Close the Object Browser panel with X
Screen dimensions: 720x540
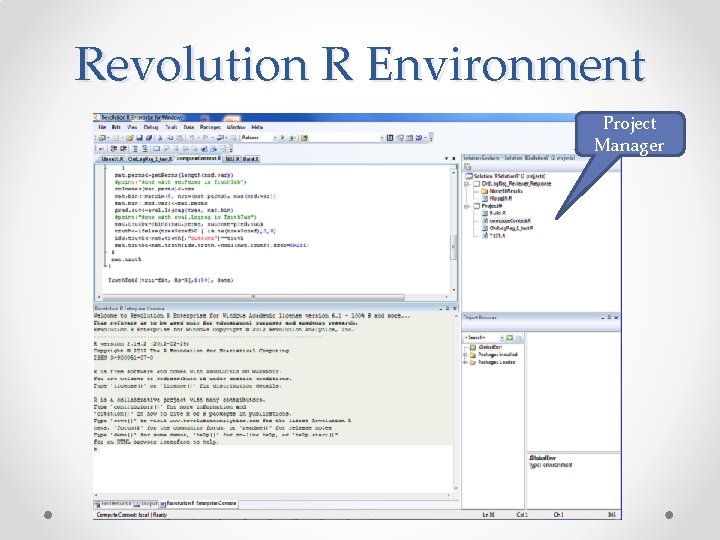(616, 317)
